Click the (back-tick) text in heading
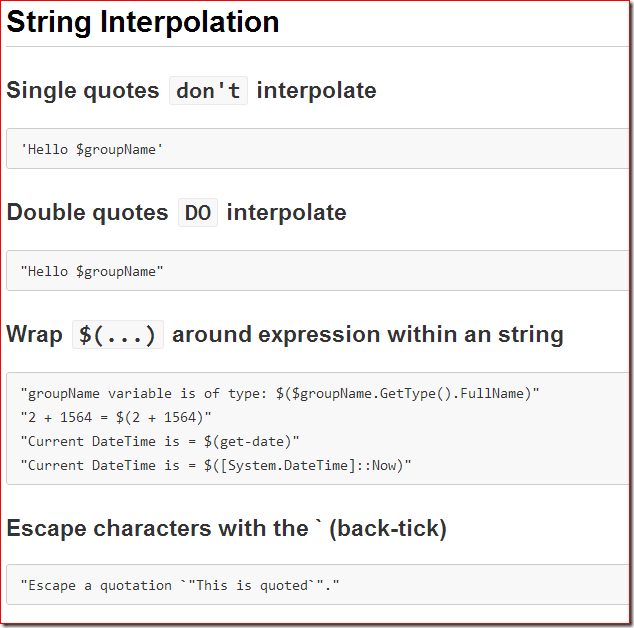Screen dimensions: 634x628 388,529
